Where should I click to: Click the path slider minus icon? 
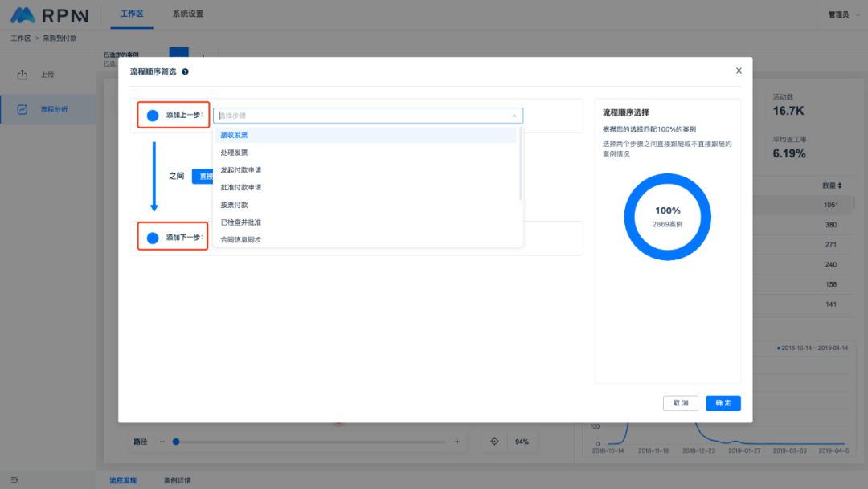(162, 442)
